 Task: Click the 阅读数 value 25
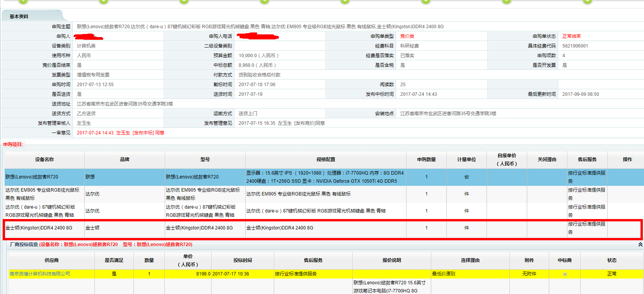(403, 85)
